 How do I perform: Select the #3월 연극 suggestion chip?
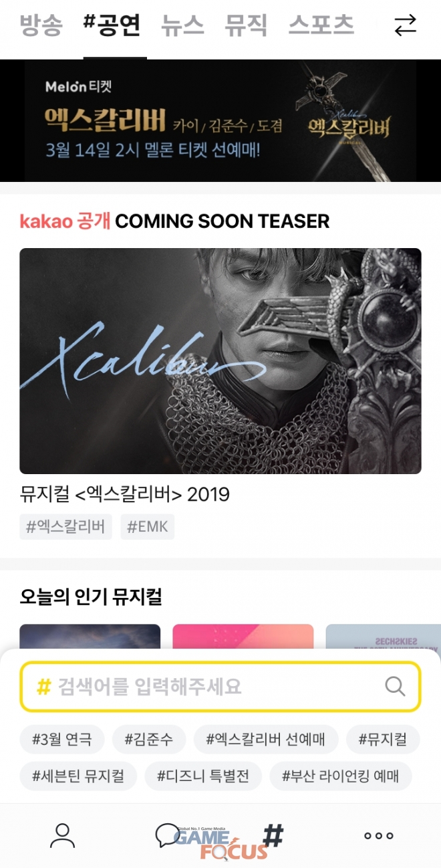click(62, 740)
